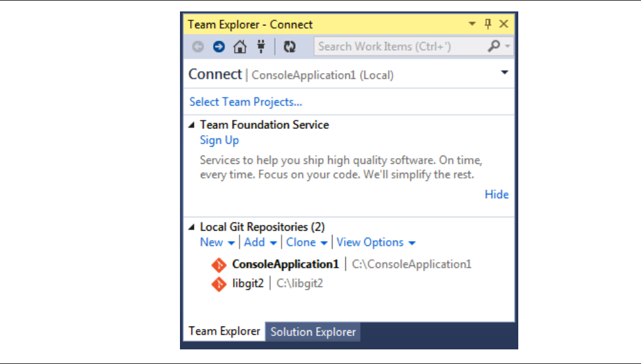Go to Team Explorer Home icon
The width and height of the screenshot is (641, 364).
point(240,46)
